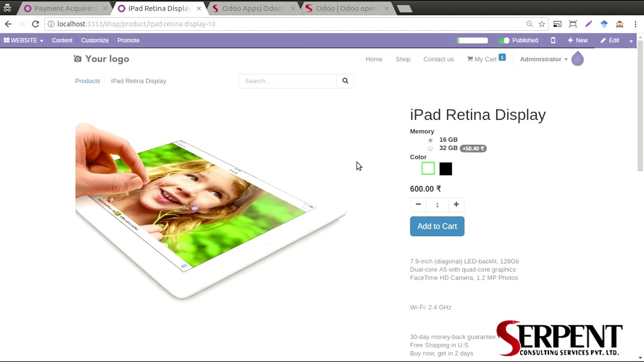Toggle the Published switch

[x=504, y=40]
